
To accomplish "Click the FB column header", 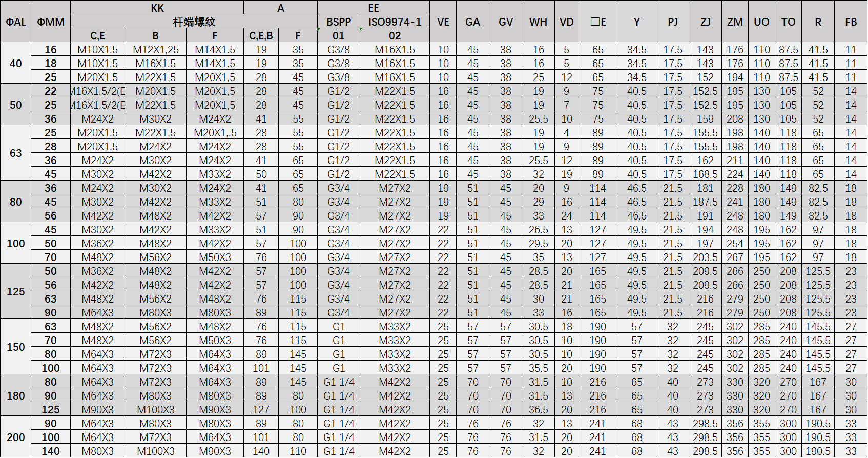I will (851, 22).
